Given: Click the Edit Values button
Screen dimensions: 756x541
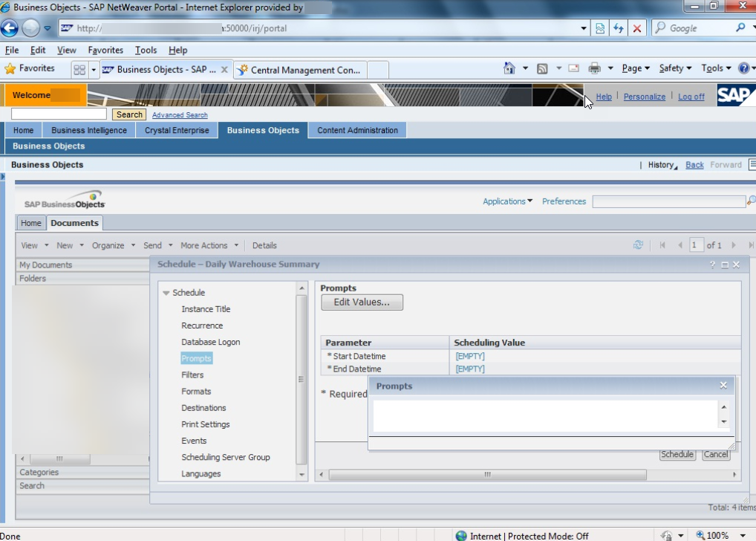Looking at the screenshot, I should 362,302.
